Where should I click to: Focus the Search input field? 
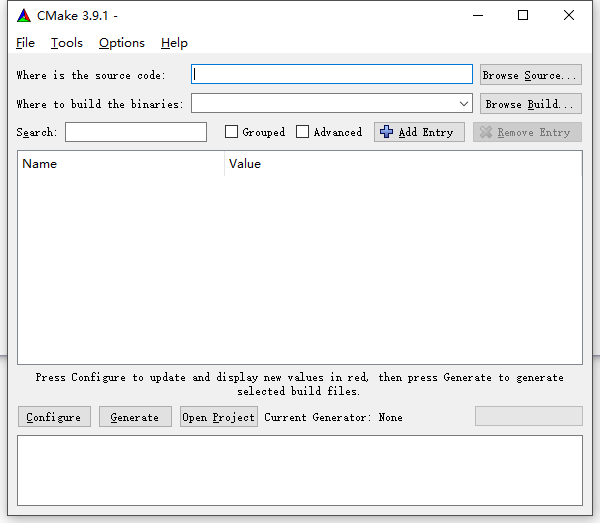pos(136,132)
